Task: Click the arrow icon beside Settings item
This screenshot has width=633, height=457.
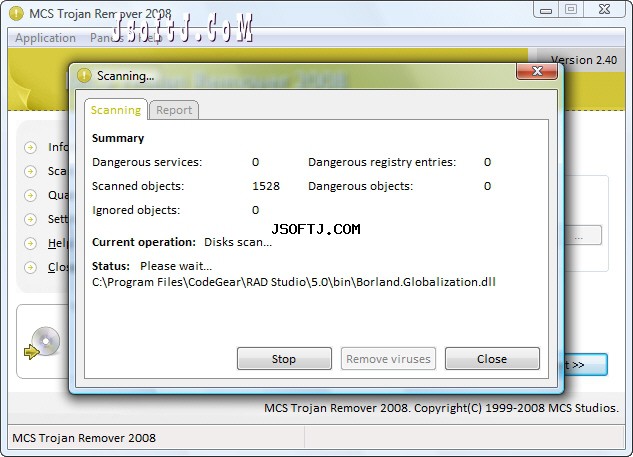Action: (30, 219)
